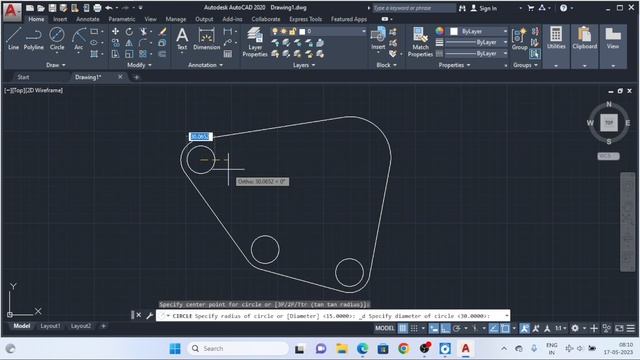Screen dimensions: 640x360
Task: Click Sign In button
Action: [x=484, y=8]
